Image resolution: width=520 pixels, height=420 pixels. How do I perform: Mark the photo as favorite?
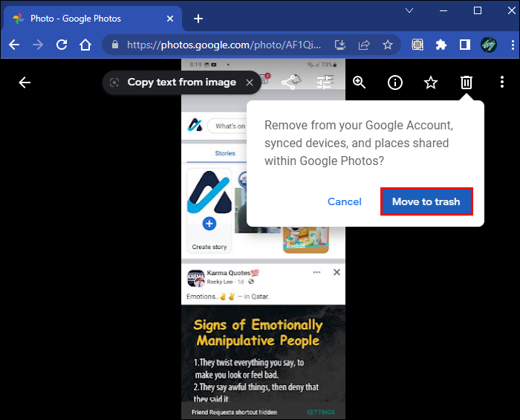pyautogui.click(x=431, y=83)
